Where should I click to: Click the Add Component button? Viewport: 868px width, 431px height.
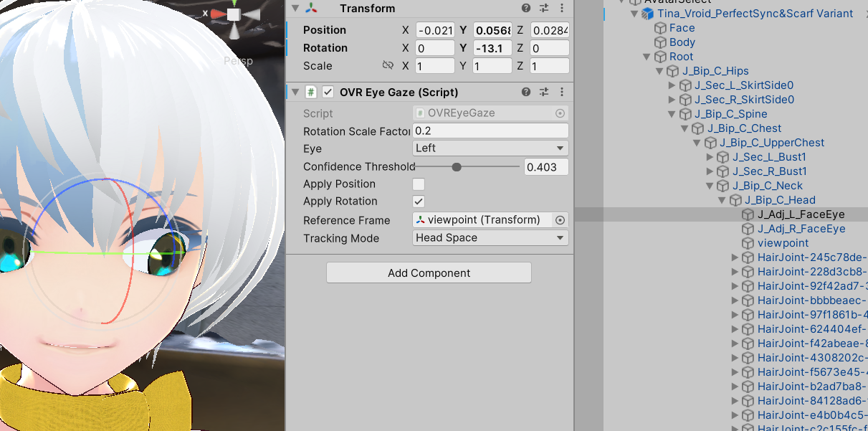[x=429, y=273]
